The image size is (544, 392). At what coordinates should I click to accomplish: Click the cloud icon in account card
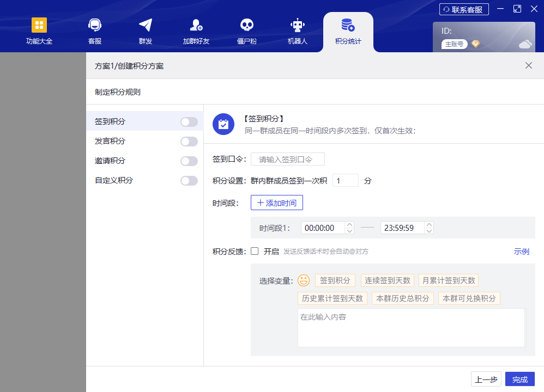pyautogui.click(x=525, y=44)
